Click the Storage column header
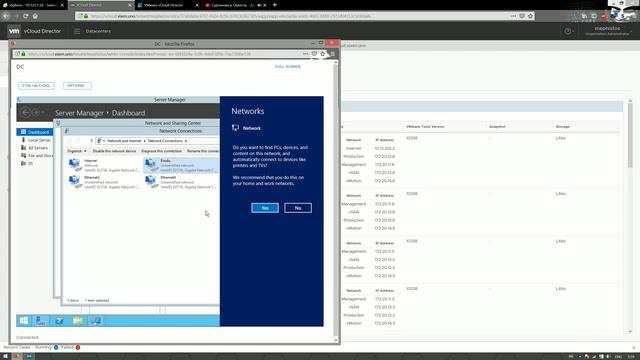 562,127
